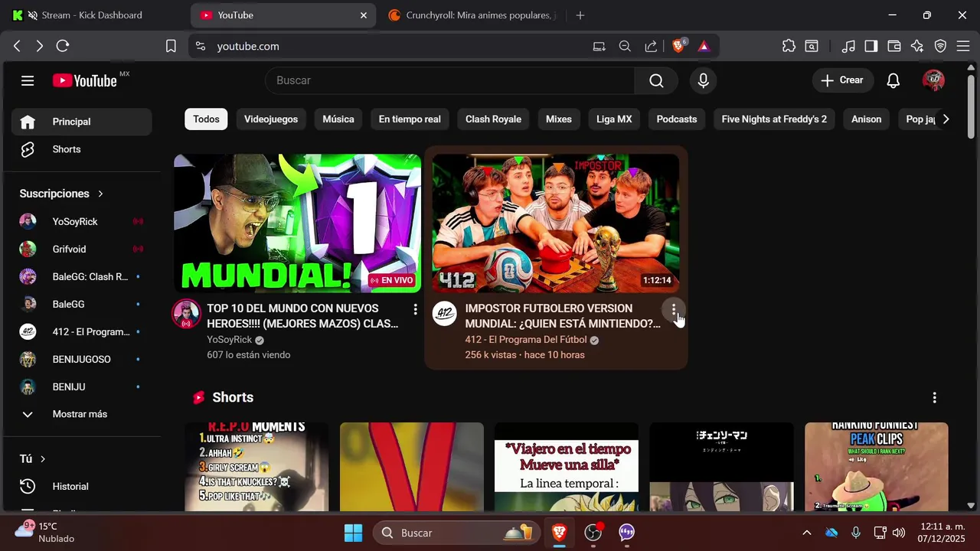Viewport: 980px width, 551px height.
Task: Open the Viajero en el tiempo short
Action: 567,467
